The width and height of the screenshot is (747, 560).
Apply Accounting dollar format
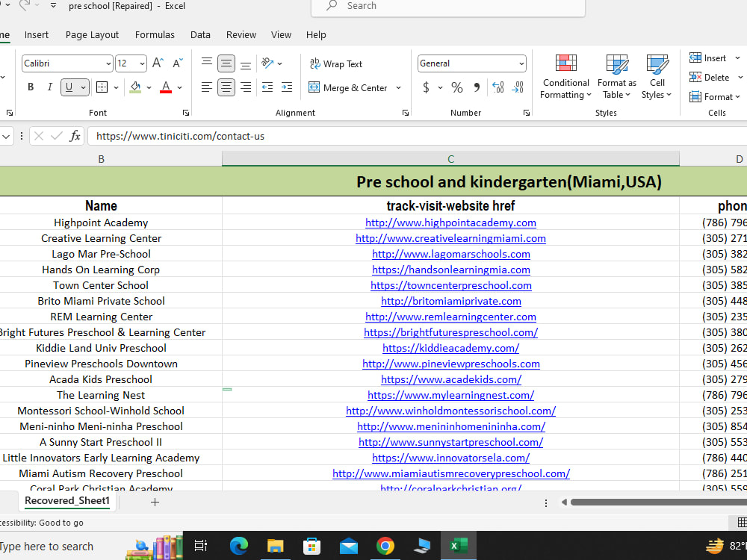(426, 87)
